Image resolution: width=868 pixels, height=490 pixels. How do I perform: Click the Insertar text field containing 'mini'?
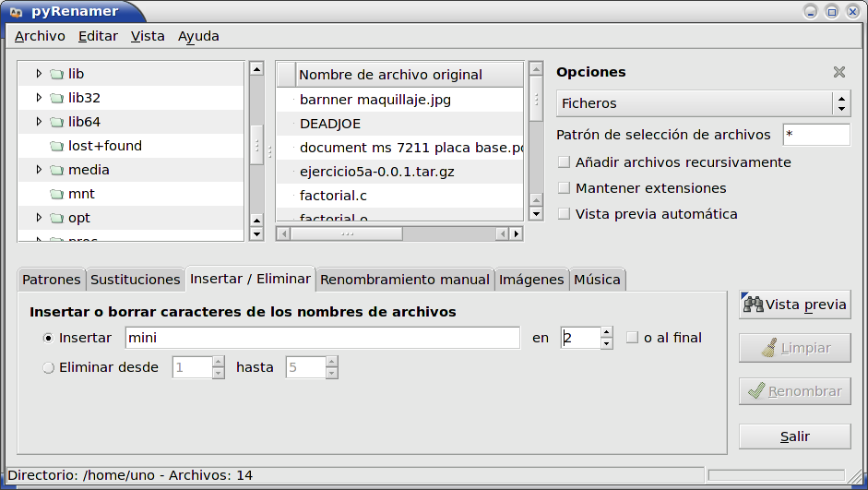pos(323,338)
